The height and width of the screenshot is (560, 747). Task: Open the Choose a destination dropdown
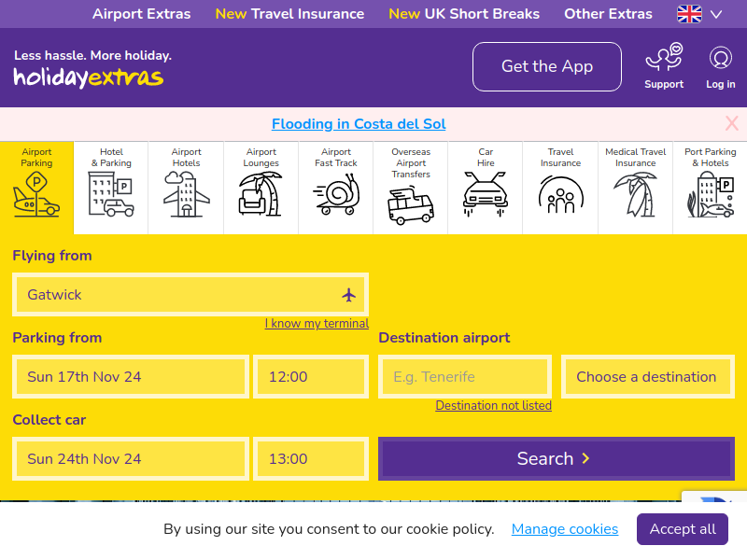648,377
